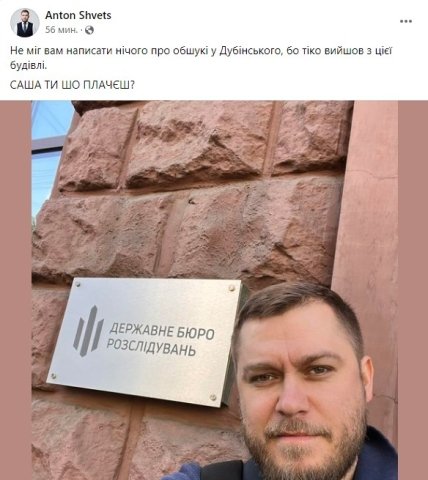Click the right pink margin beside photo
The image size is (428, 480).
pyautogui.click(x=413, y=290)
